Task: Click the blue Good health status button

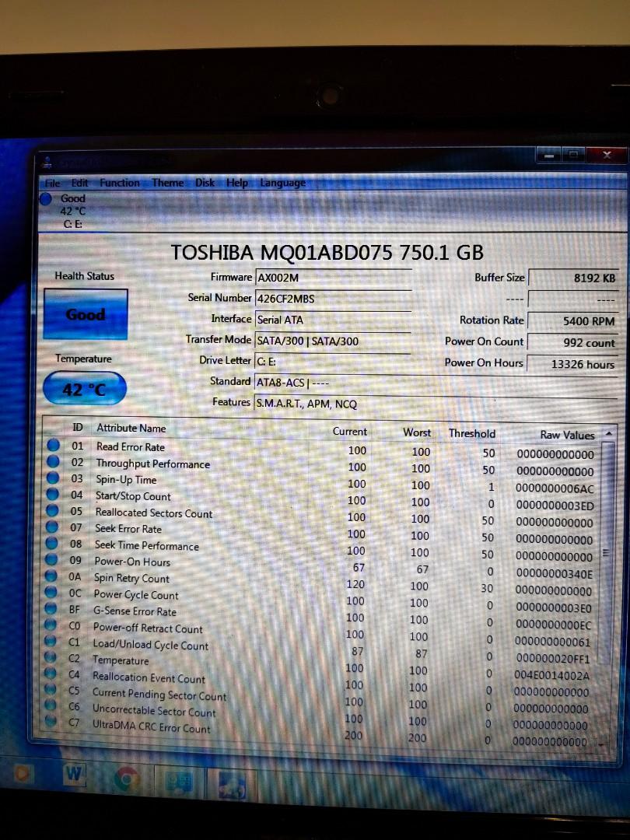Action: point(86,314)
